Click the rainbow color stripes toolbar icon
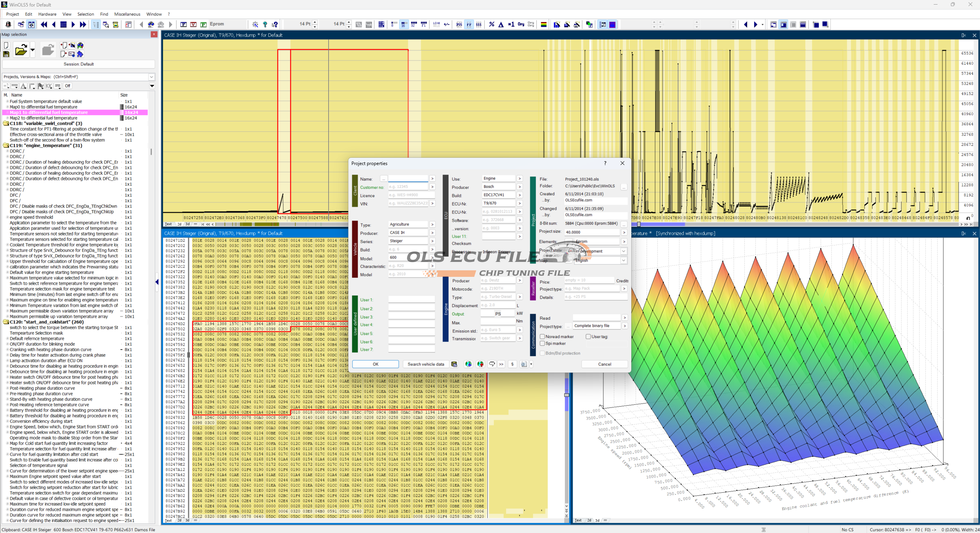The height and width of the screenshot is (533, 980). pyautogui.click(x=543, y=25)
